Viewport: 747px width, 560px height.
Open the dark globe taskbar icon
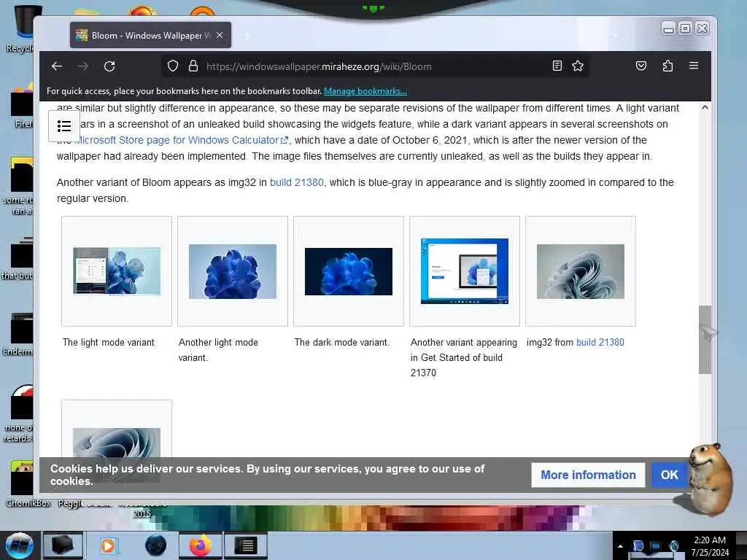[x=156, y=545]
